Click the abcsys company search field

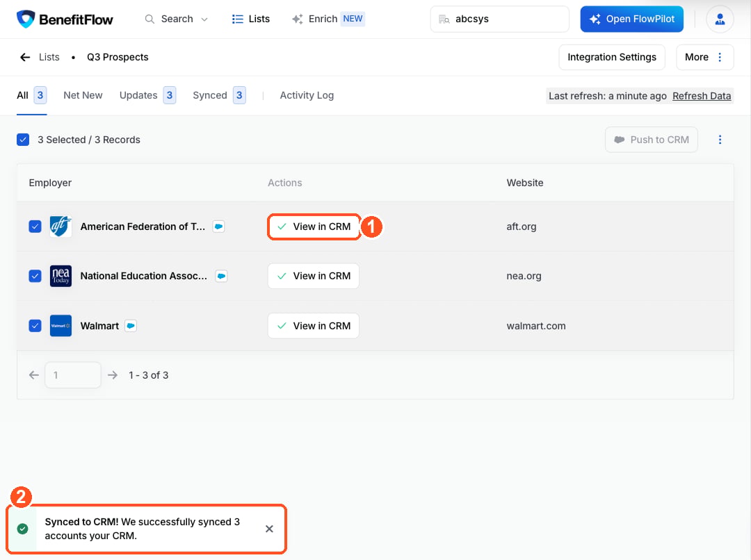[x=499, y=19]
